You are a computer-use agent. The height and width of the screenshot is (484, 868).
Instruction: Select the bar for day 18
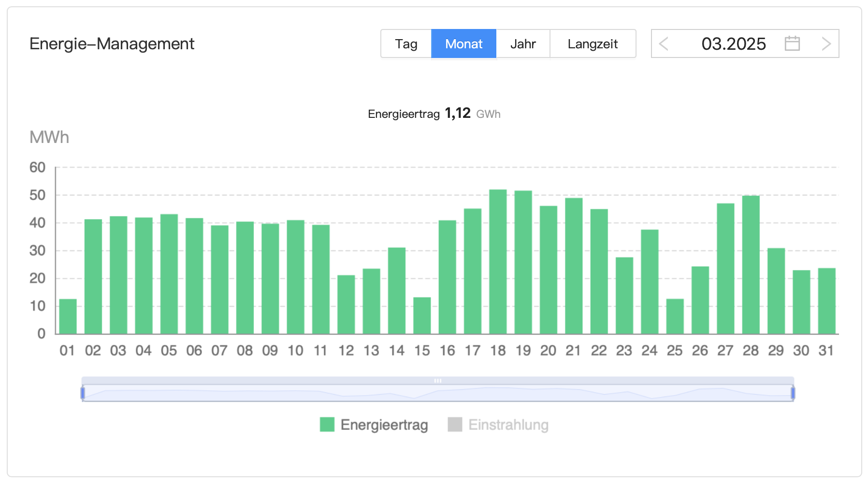tap(498, 261)
